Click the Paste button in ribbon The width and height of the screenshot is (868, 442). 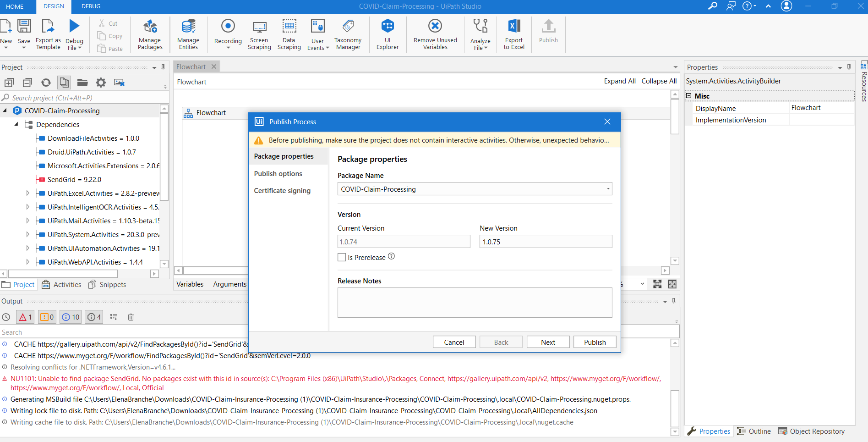[x=110, y=49]
